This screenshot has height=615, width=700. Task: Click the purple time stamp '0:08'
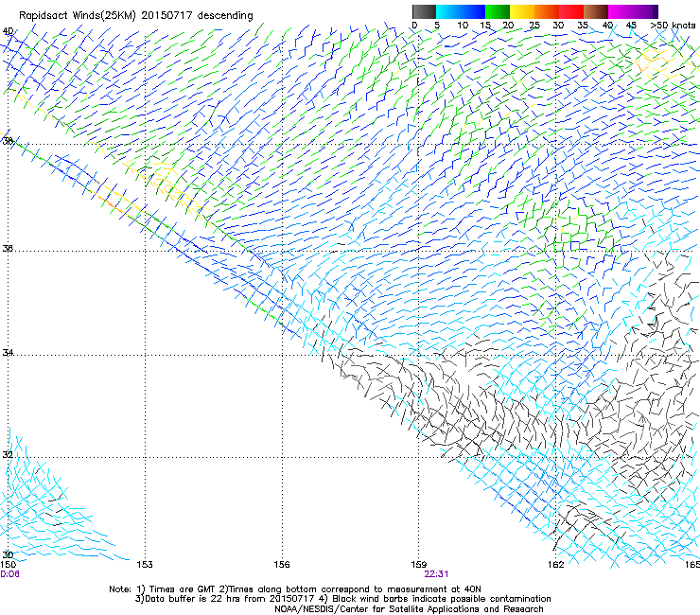tap(9, 574)
